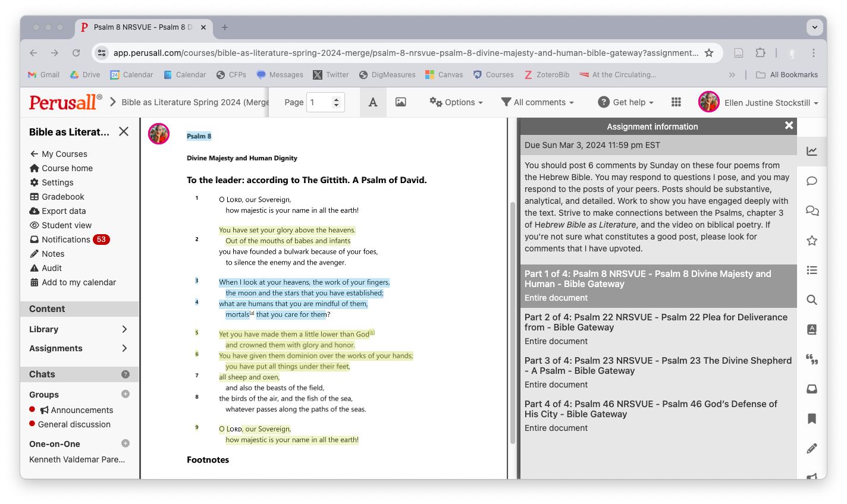Open the search magnifier in right sidebar

click(811, 300)
